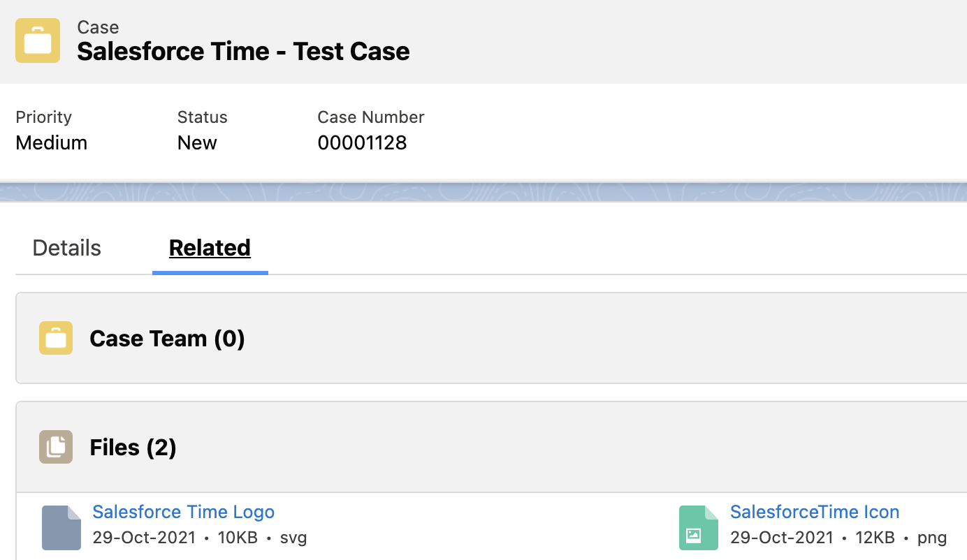Switch to the Details tab
Viewport: 967px width, 560px height.
coord(66,247)
